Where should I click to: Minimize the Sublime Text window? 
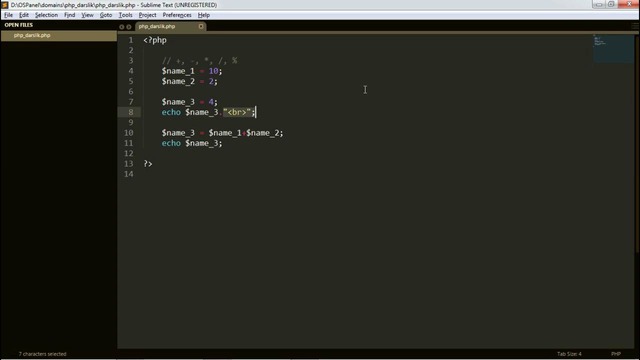pos(599,4)
